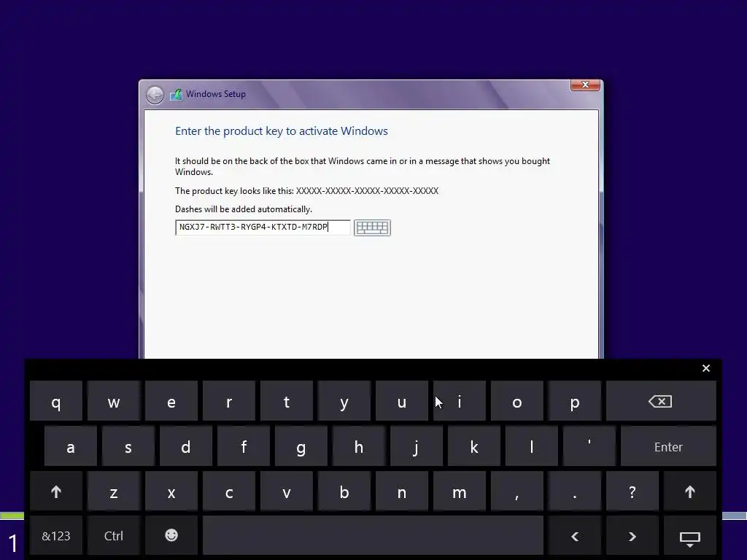
Task: Click the on-screen keyboard icon beside product key field
Action: [x=372, y=227]
